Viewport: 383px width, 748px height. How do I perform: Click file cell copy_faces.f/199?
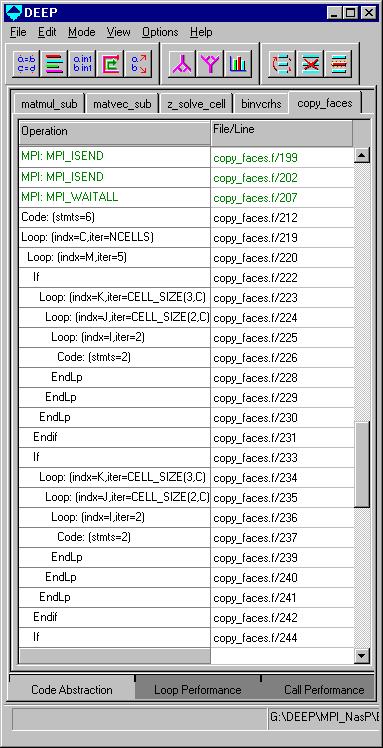tap(283, 158)
